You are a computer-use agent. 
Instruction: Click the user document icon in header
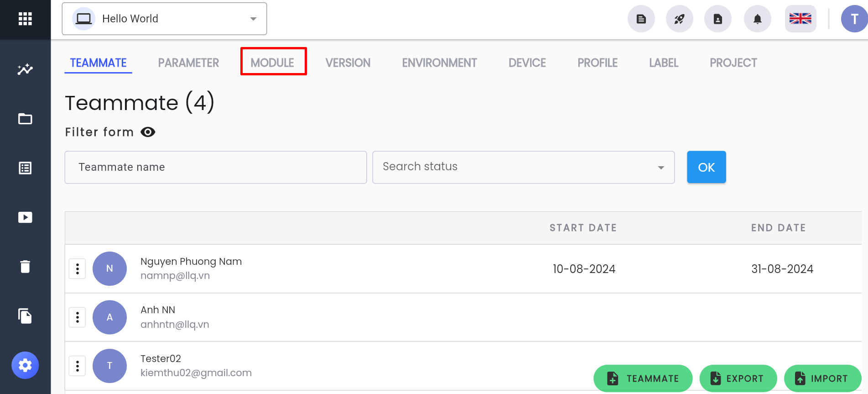718,19
